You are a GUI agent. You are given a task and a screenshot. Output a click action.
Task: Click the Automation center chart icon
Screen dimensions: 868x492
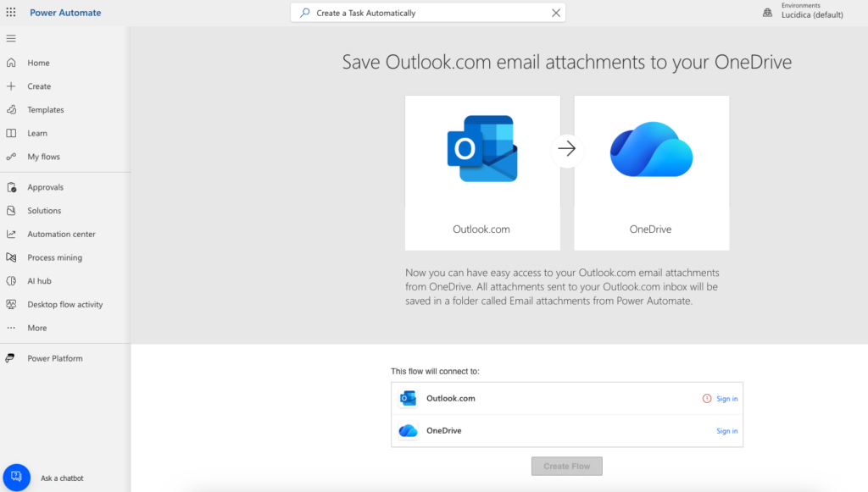[x=11, y=235]
